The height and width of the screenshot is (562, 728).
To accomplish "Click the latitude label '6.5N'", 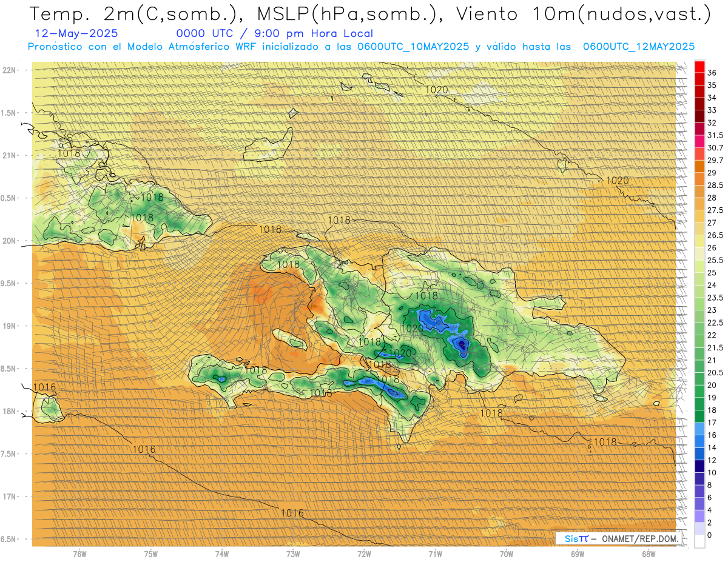I will [x=9, y=539].
